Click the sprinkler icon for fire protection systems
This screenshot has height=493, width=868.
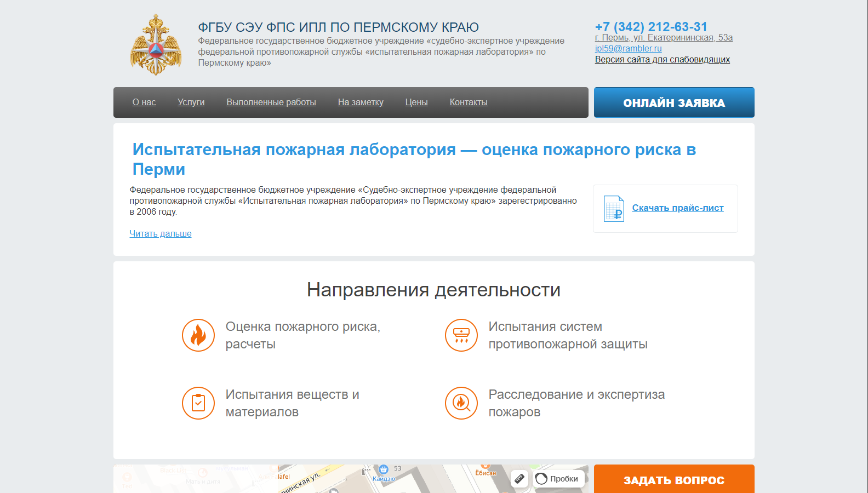pos(461,335)
